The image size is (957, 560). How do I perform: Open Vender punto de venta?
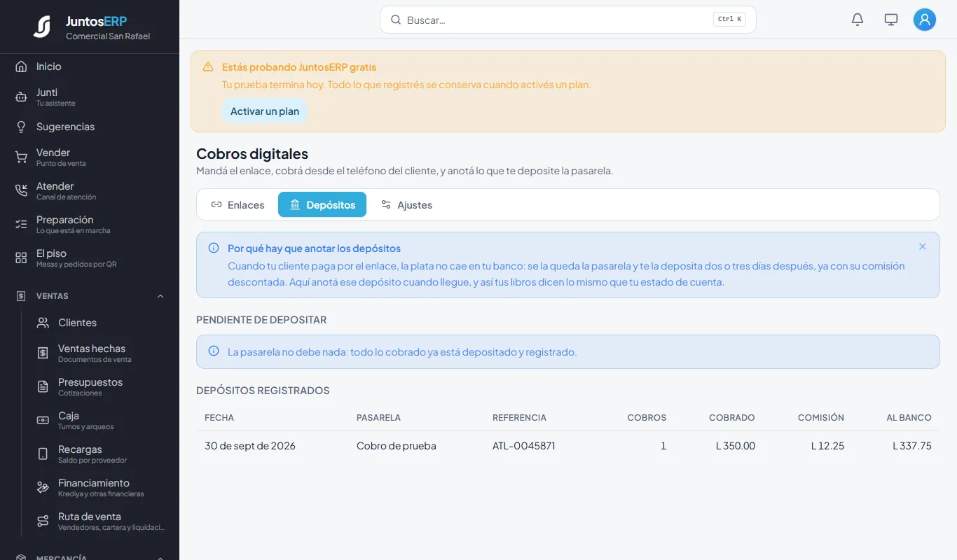click(90, 157)
